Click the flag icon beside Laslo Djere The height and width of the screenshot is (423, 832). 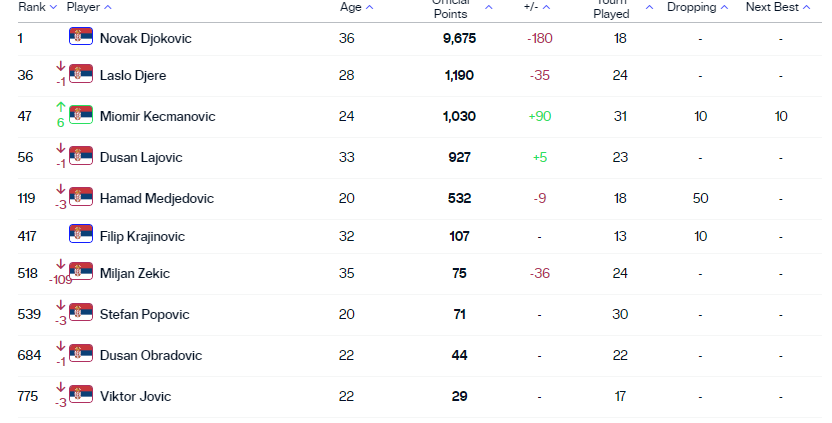click(x=80, y=75)
